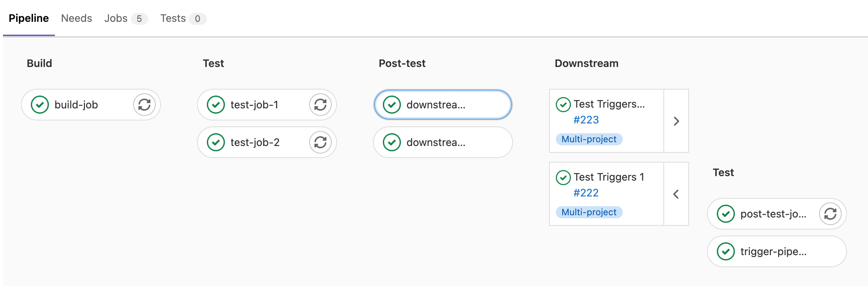Open pipeline #223 link
Screen dimensions: 868x286
586,120
